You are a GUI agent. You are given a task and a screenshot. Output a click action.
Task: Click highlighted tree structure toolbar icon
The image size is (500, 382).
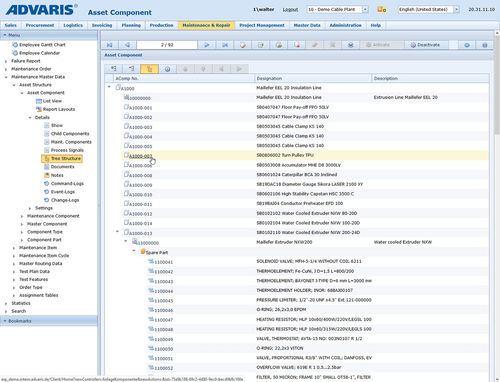149,69
